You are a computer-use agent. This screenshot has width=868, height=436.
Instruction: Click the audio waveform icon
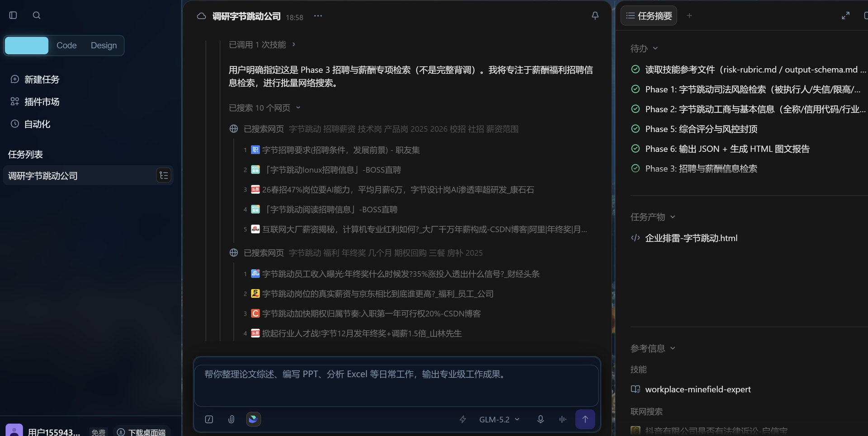[562, 419]
